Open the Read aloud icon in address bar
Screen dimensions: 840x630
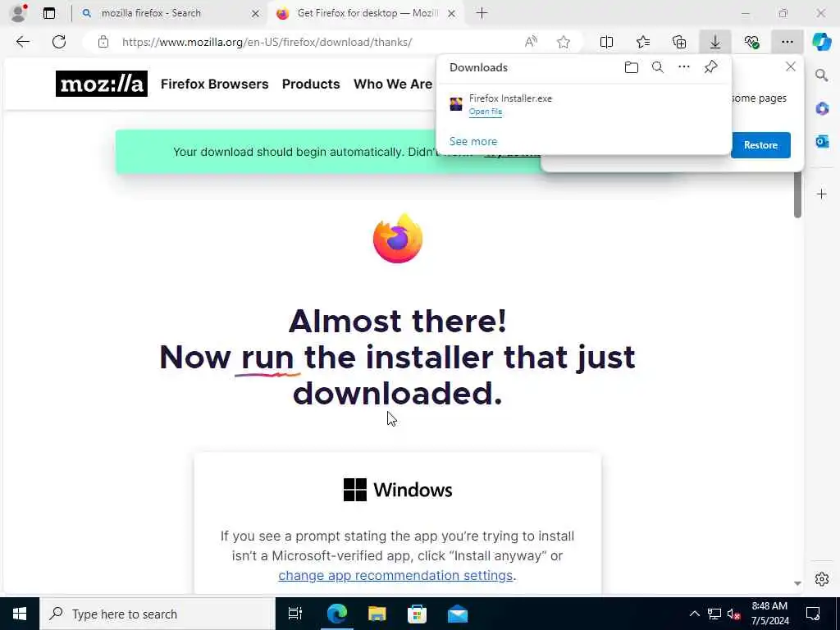tap(531, 42)
